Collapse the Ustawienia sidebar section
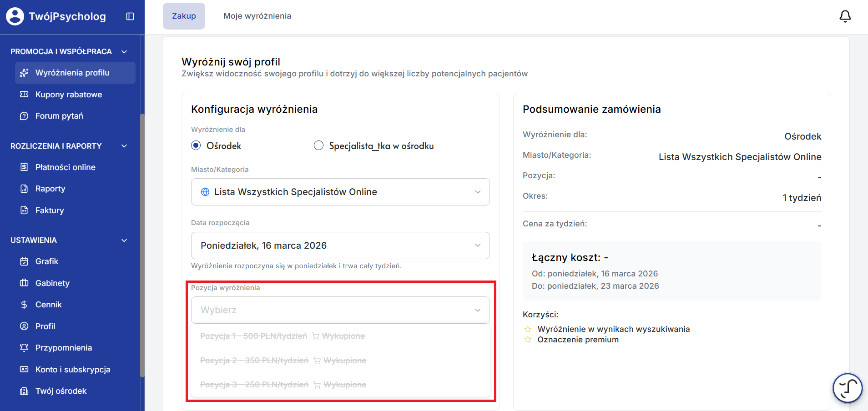 pyautogui.click(x=124, y=241)
